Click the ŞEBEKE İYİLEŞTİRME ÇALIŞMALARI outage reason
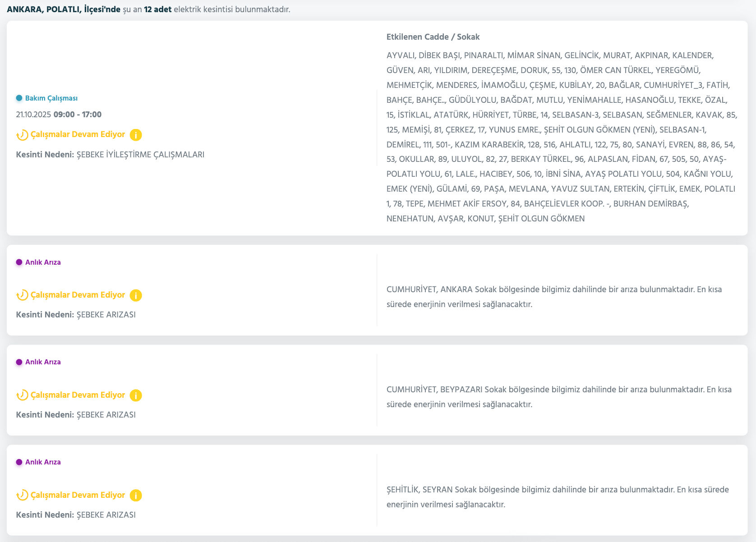The image size is (756, 542). [140, 155]
